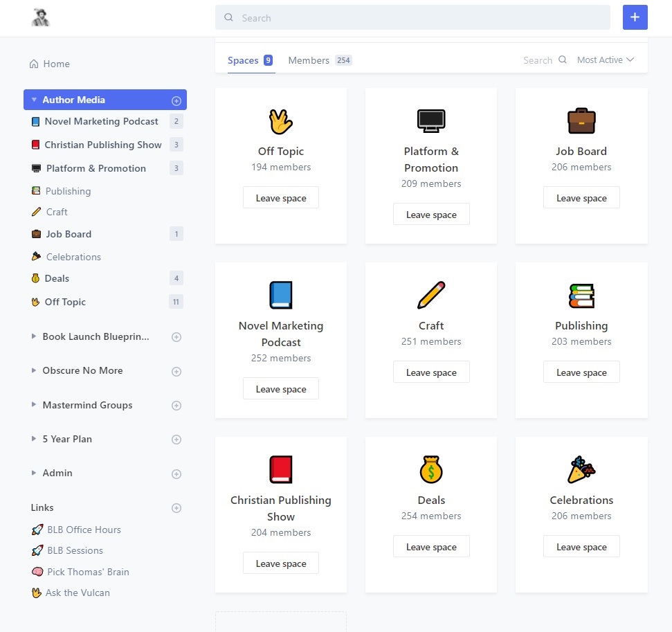Click the hand icon for Ask the Vulcan
The width and height of the screenshot is (672, 632).
37,593
